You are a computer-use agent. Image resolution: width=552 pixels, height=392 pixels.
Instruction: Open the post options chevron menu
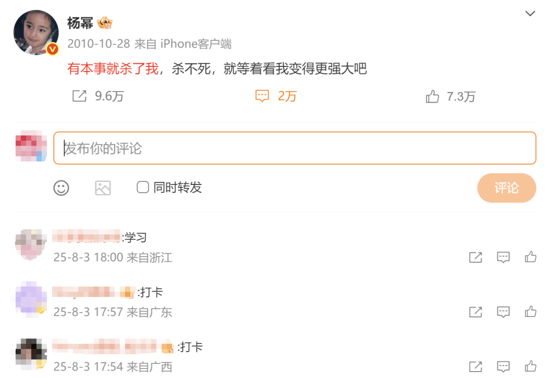[x=530, y=14]
